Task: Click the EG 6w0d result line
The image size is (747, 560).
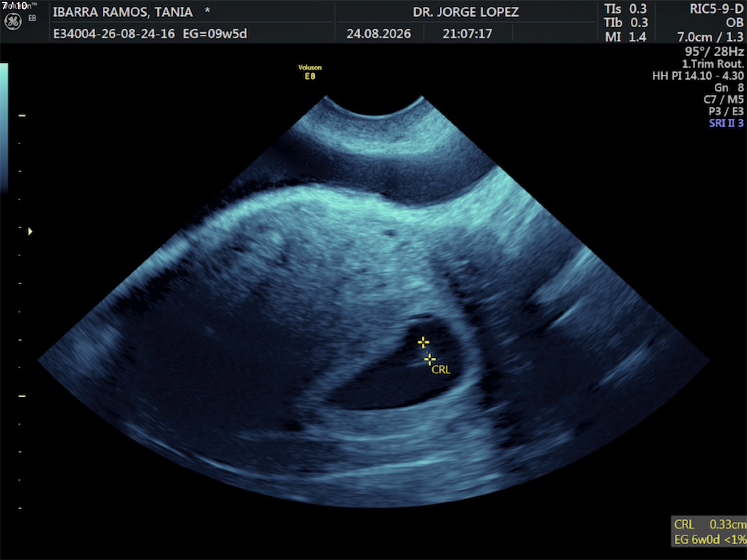Action: 710,540
